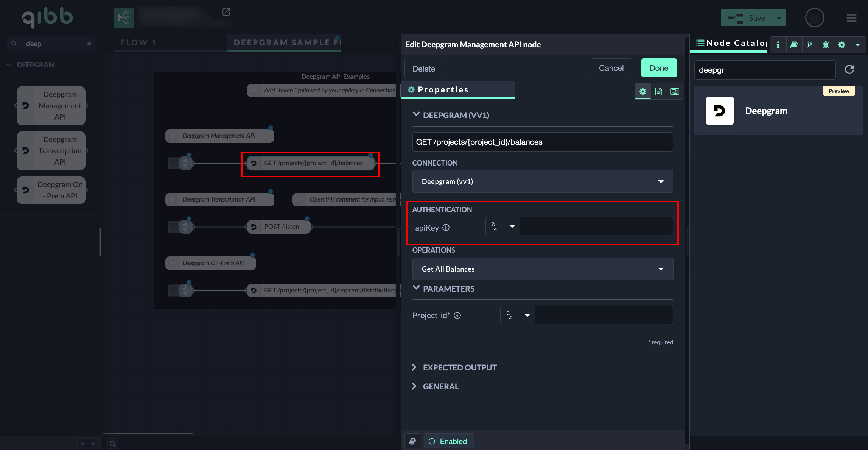This screenshot has width=868, height=450.
Task: Click the debug bug icon in sidebar
Action: [826, 45]
